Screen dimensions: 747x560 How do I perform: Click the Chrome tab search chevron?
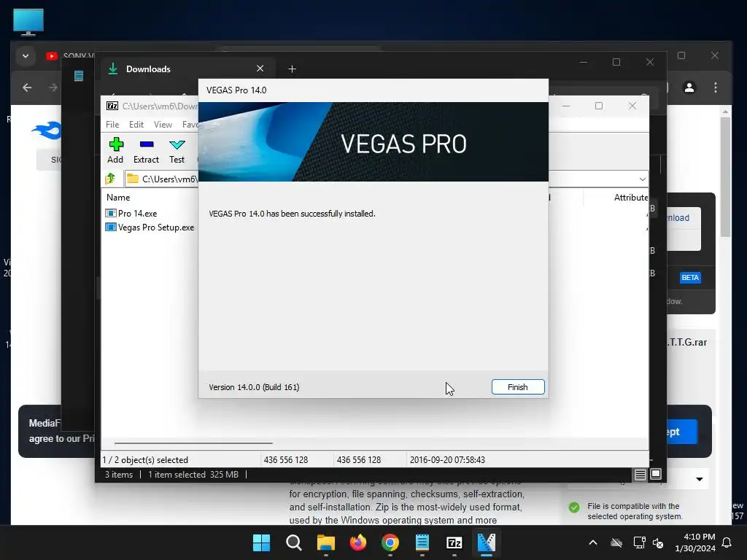point(26,56)
